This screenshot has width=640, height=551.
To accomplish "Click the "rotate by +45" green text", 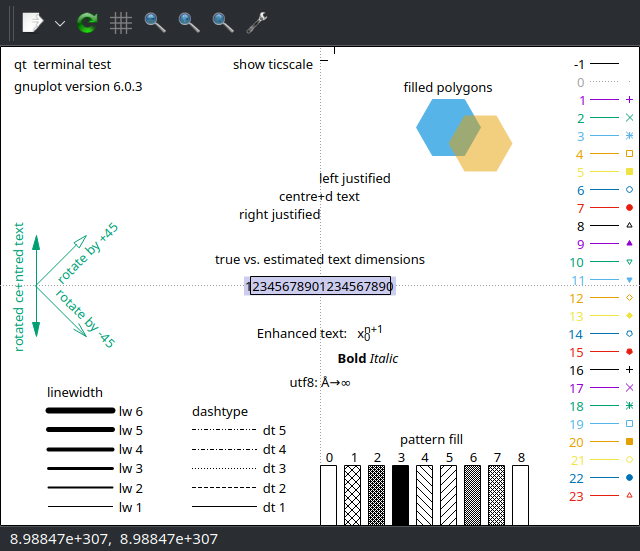I will pos(88,253).
